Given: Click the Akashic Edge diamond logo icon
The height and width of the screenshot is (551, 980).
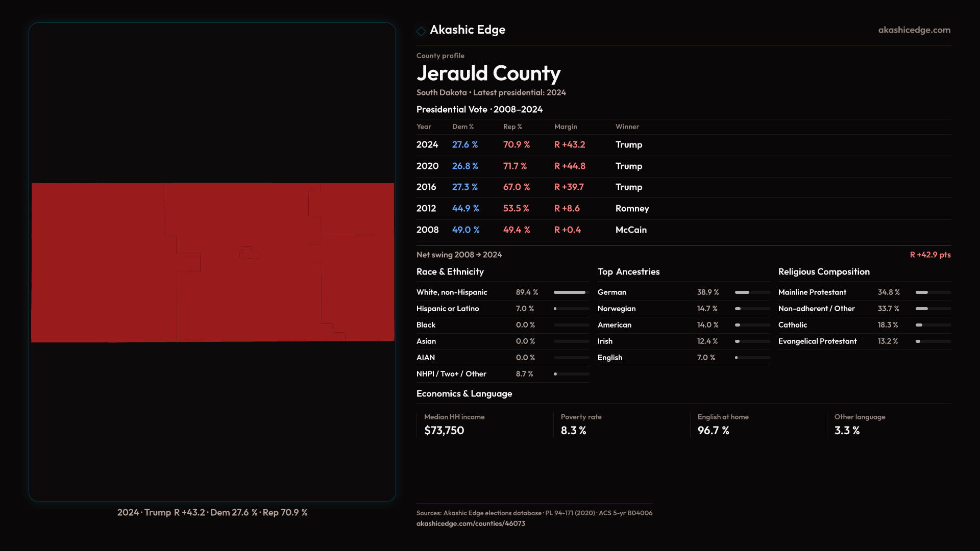Looking at the screenshot, I should coord(421,31).
